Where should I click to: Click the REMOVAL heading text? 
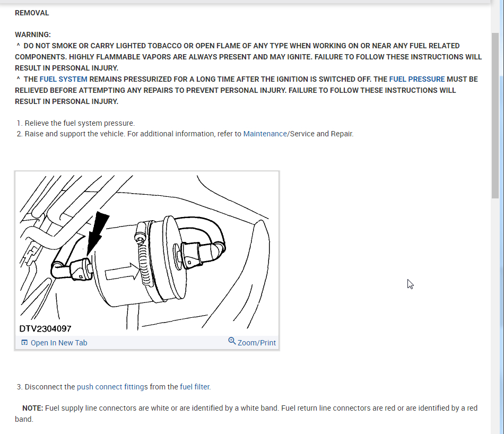[x=32, y=13]
